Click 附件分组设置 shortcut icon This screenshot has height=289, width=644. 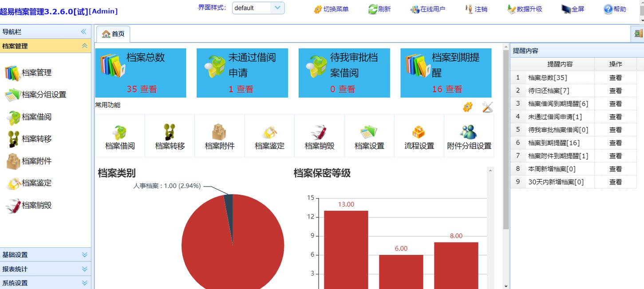[469, 132]
